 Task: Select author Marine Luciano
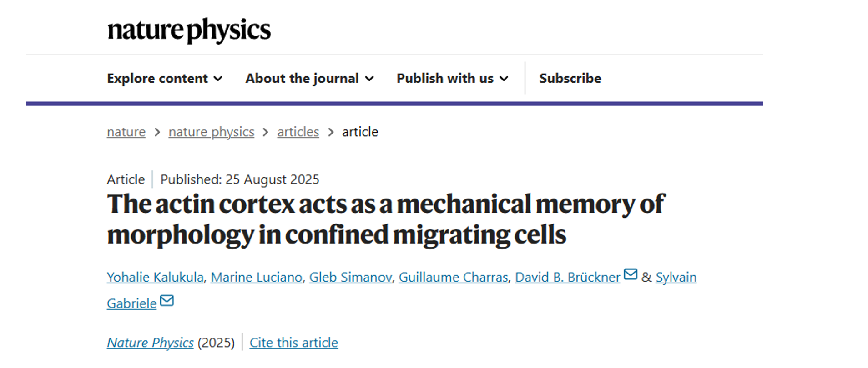[256, 277]
